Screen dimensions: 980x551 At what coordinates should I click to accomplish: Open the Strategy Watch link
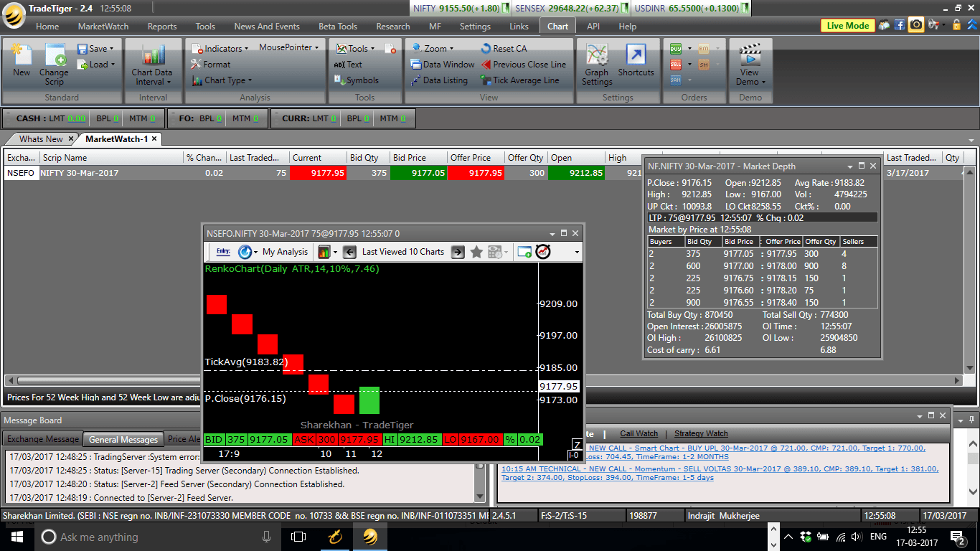(x=701, y=433)
